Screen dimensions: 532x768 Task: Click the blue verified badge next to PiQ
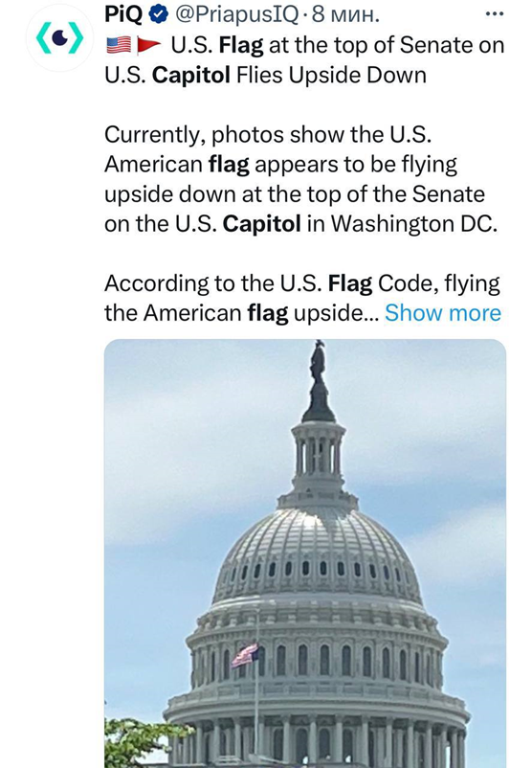click(158, 14)
